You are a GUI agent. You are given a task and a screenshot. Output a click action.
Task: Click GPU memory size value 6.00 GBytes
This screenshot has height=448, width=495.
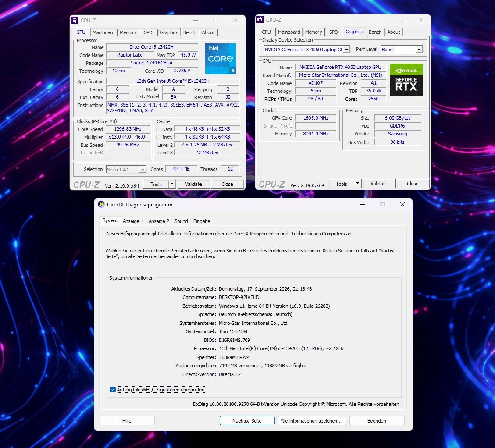(398, 118)
